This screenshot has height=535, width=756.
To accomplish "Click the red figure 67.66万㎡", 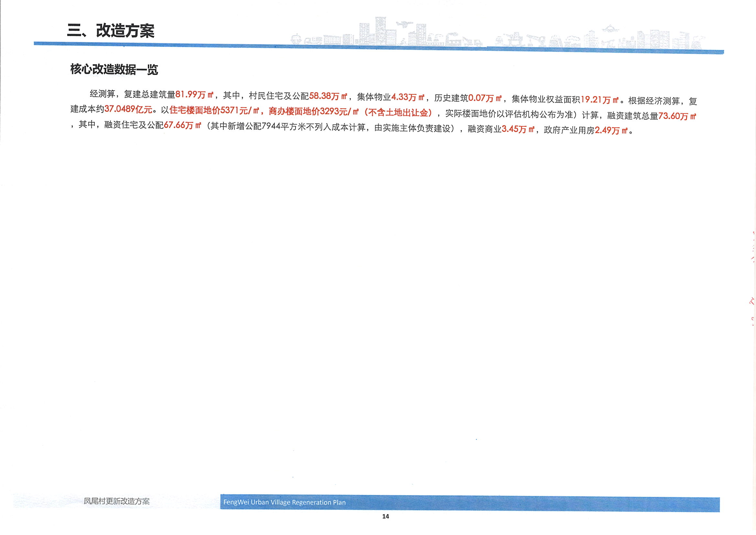I will click(x=182, y=125).
